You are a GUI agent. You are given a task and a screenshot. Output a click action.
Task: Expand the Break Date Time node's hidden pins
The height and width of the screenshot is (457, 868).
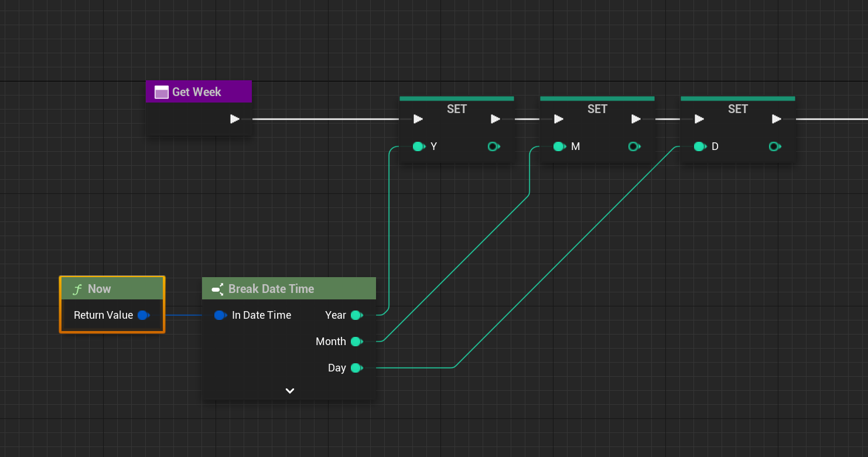point(289,390)
